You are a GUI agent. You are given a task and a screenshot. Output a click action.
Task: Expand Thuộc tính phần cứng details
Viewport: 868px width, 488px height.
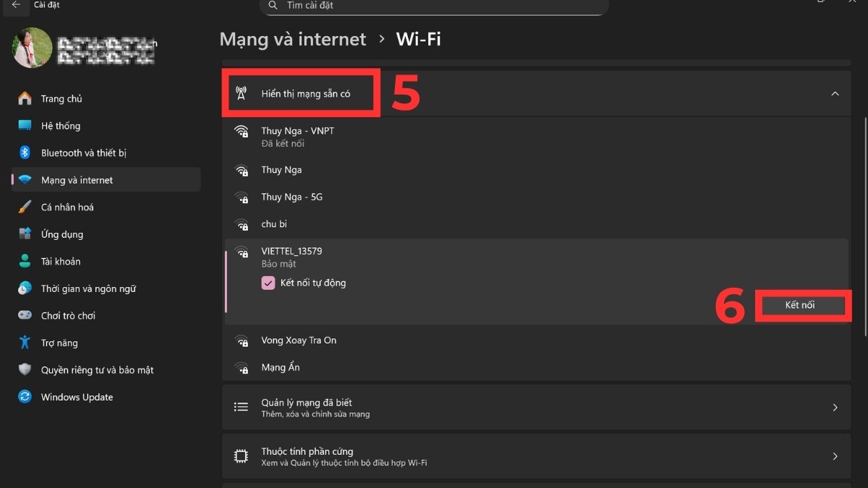coord(835,456)
